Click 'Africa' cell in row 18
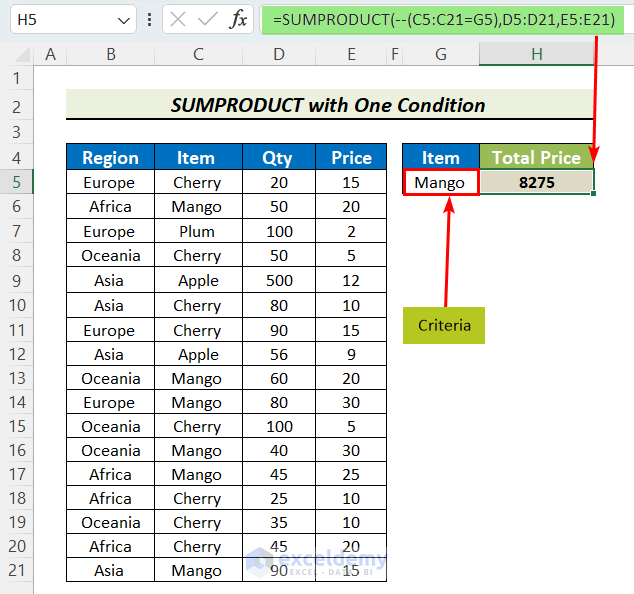 110,498
